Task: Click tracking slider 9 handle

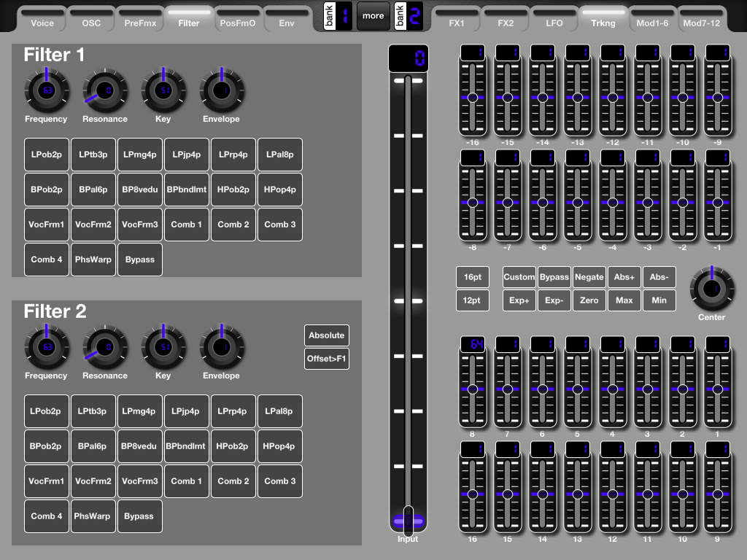Action: coord(718,494)
